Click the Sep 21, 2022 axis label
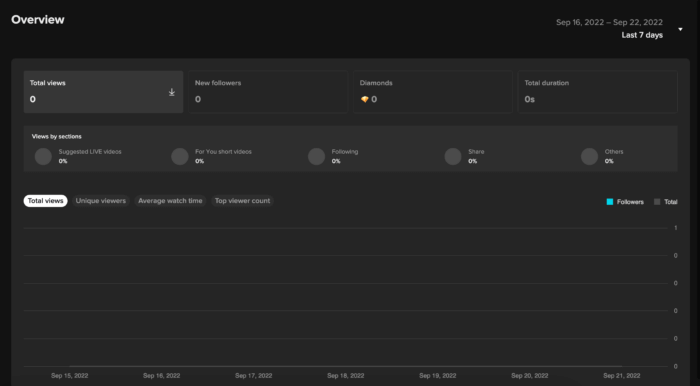Screen dimensions: 700x386 tap(621, 376)
